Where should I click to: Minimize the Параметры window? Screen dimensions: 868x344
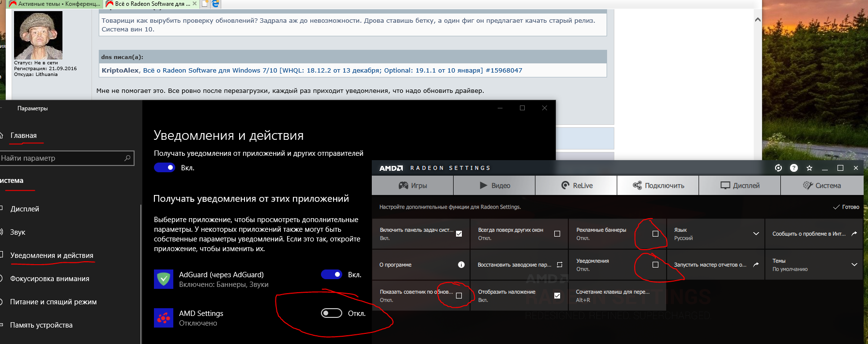click(500, 108)
